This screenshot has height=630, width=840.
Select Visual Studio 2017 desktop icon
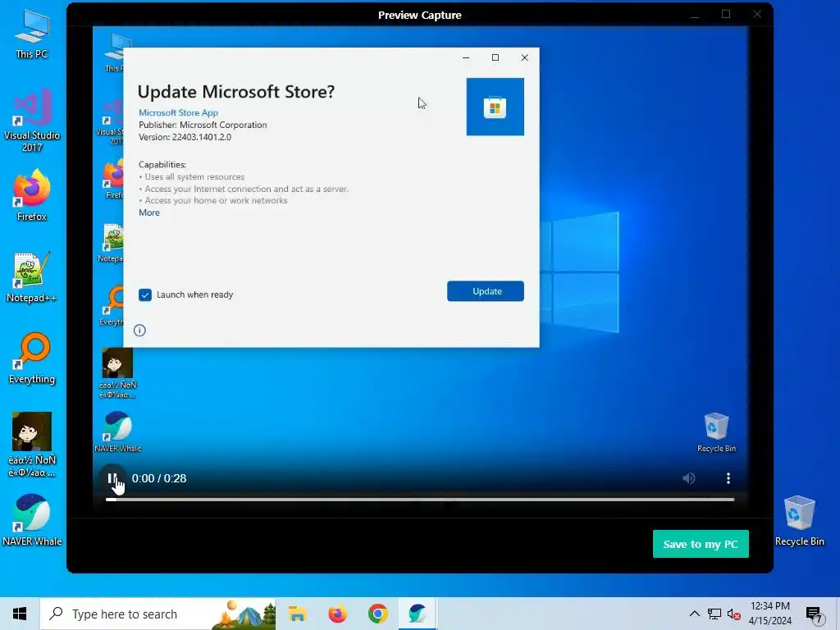(32, 121)
